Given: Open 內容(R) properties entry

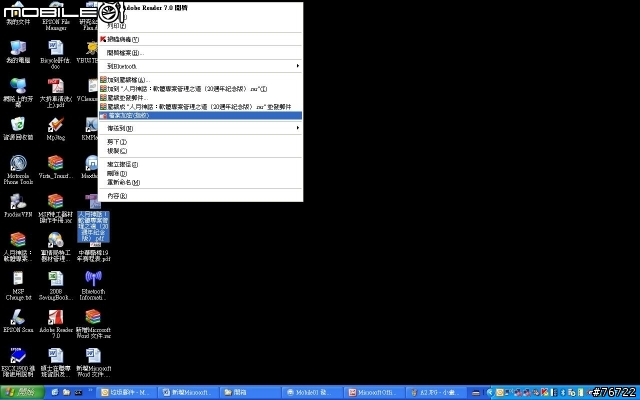Looking at the screenshot, I should 200,196.
